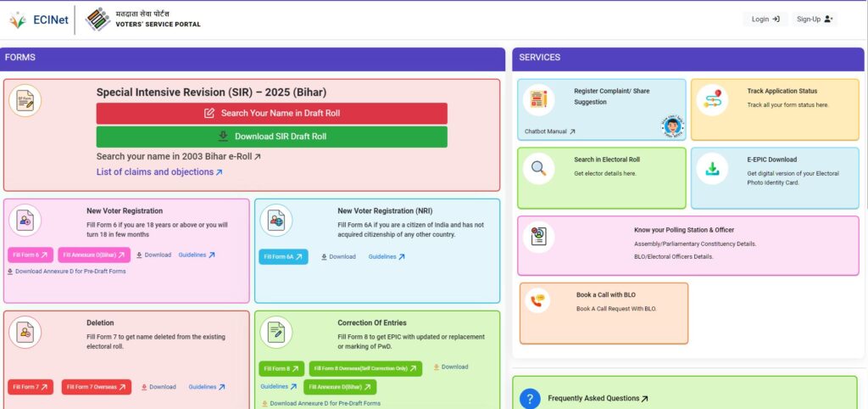The width and height of the screenshot is (868, 409).
Task: Click the Login button
Action: tap(765, 20)
